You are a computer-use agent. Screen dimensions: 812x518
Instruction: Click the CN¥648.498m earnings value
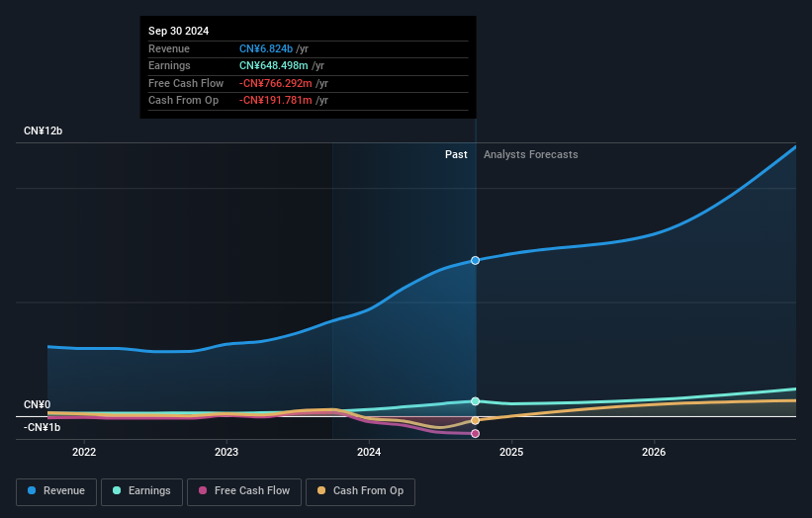tap(273, 65)
